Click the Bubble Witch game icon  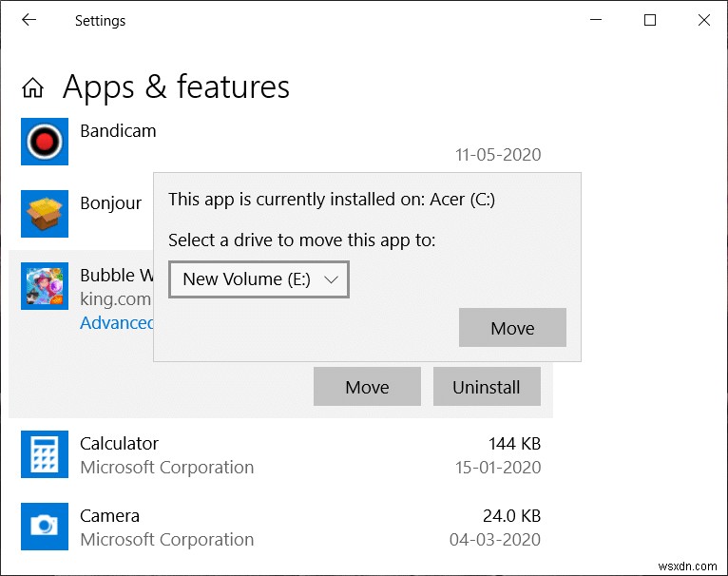click(45, 286)
